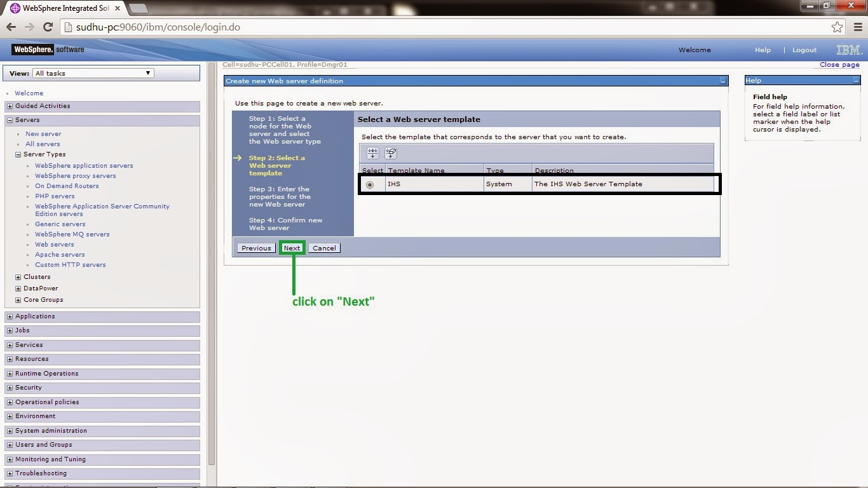
Task: Click Step 3 Enter the properties text
Action: [x=280, y=197]
